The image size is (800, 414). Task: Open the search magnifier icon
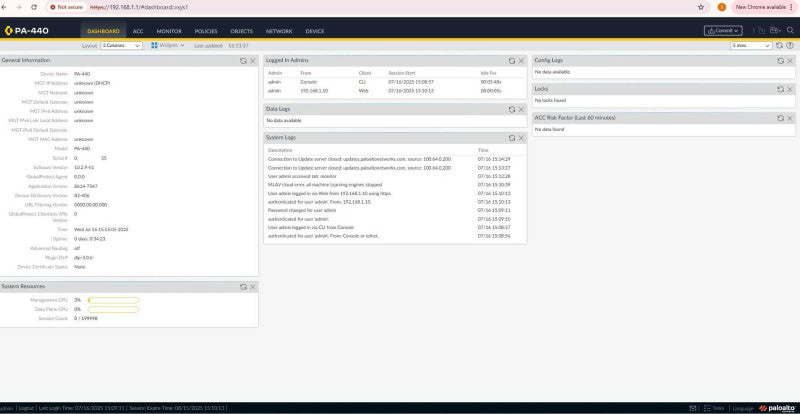[x=790, y=31]
